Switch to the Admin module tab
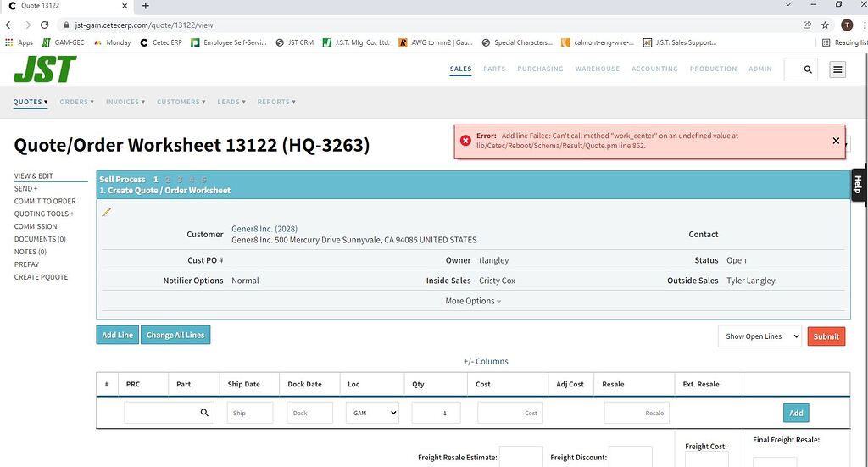Viewport: 868px width, 467px height. 760,69
